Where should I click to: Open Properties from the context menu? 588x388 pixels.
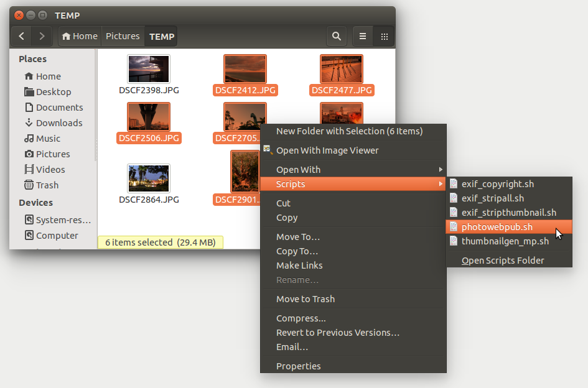click(298, 366)
